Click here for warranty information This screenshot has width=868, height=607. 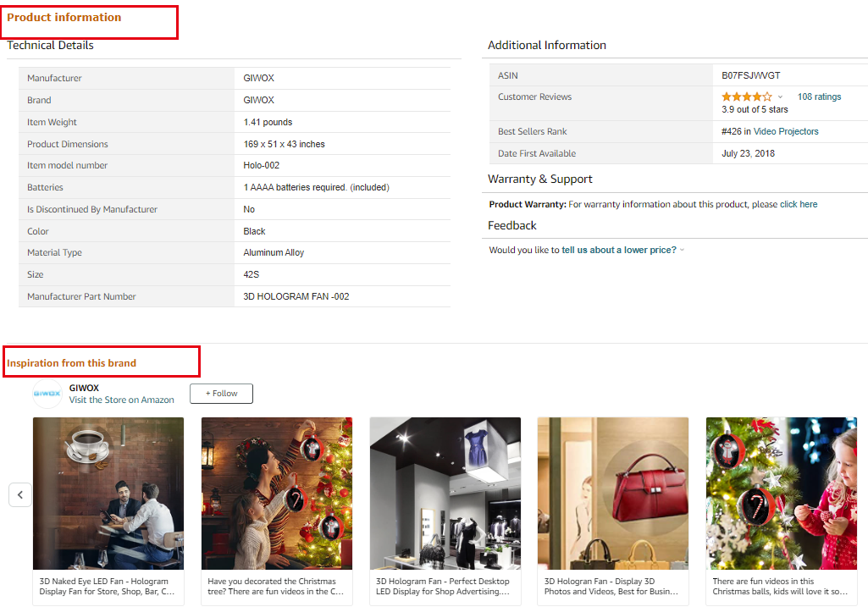(x=799, y=204)
